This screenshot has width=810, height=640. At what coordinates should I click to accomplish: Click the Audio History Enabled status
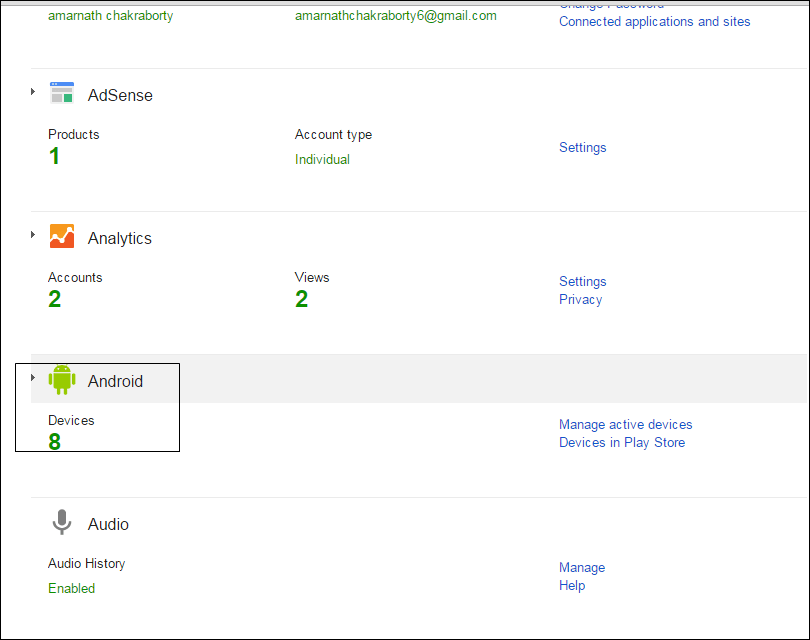[x=71, y=588]
